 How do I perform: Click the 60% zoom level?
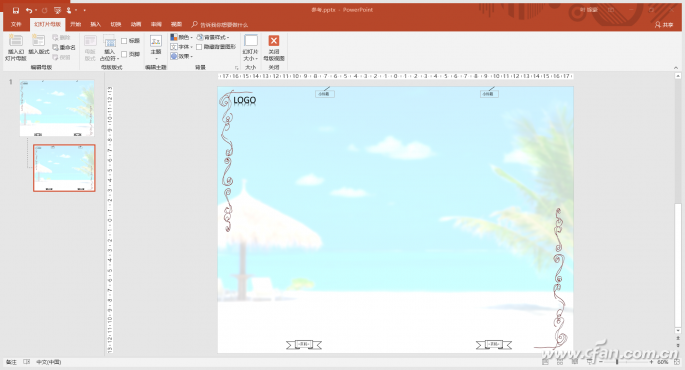point(663,362)
